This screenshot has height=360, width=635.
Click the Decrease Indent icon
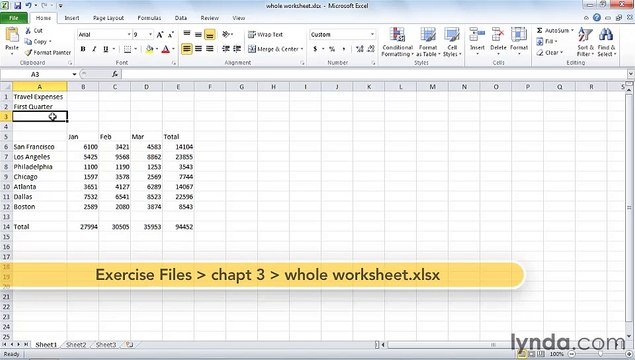[226, 49]
